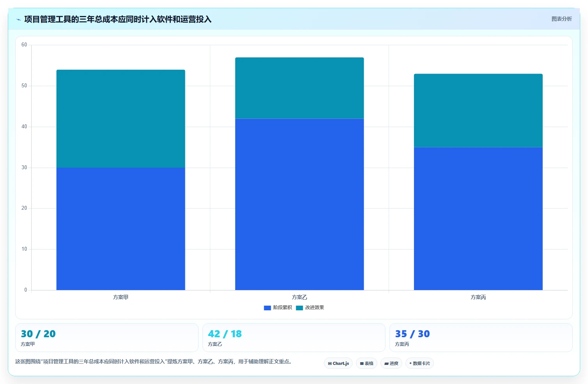Click the y-axis value 30
This screenshot has width=588, height=384.
click(x=24, y=168)
